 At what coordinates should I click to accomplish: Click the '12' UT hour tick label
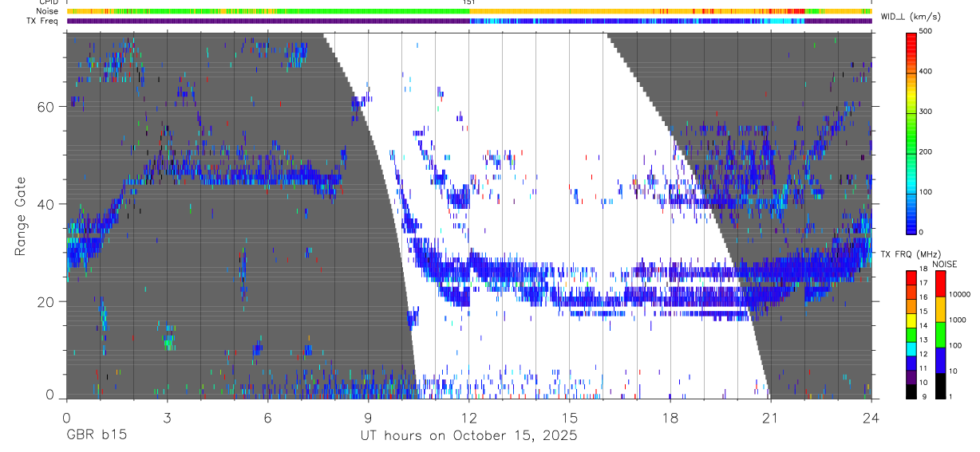[x=468, y=416]
